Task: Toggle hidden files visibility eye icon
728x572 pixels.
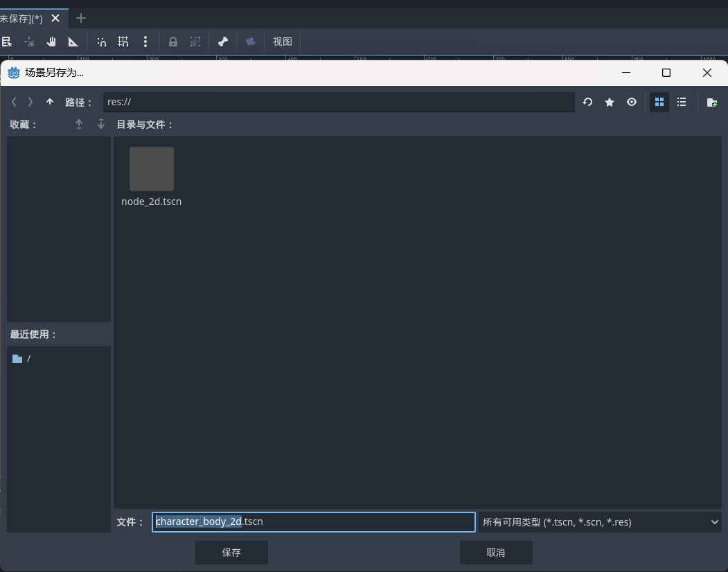Action: point(632,102)
